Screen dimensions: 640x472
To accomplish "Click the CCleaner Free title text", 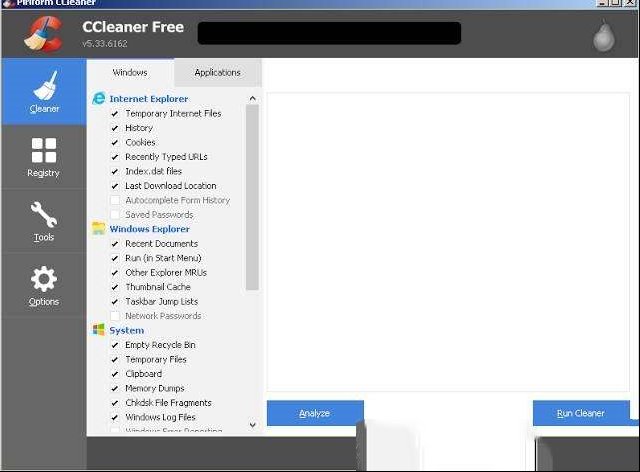I will (133, 27).
